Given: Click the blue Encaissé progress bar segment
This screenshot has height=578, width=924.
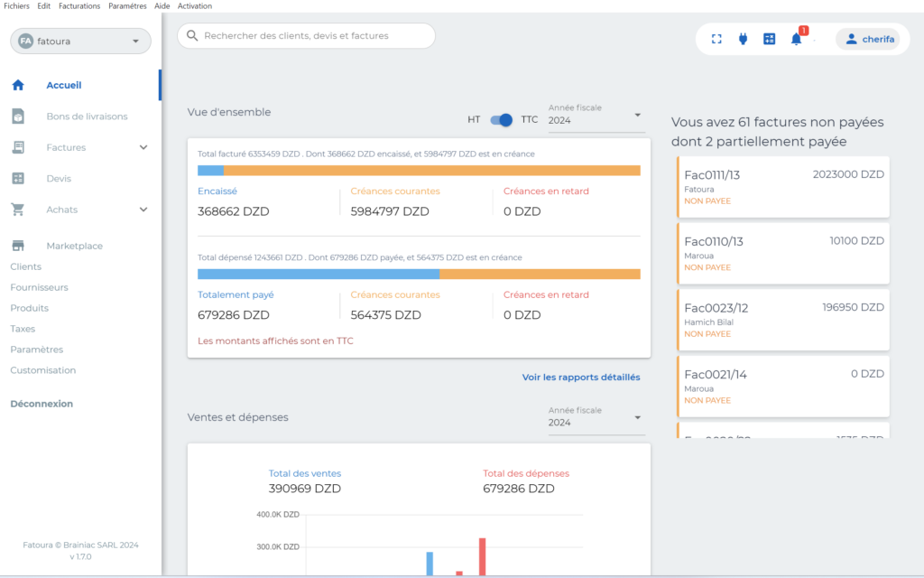Looking at the screenshot, I should (210, 171).
